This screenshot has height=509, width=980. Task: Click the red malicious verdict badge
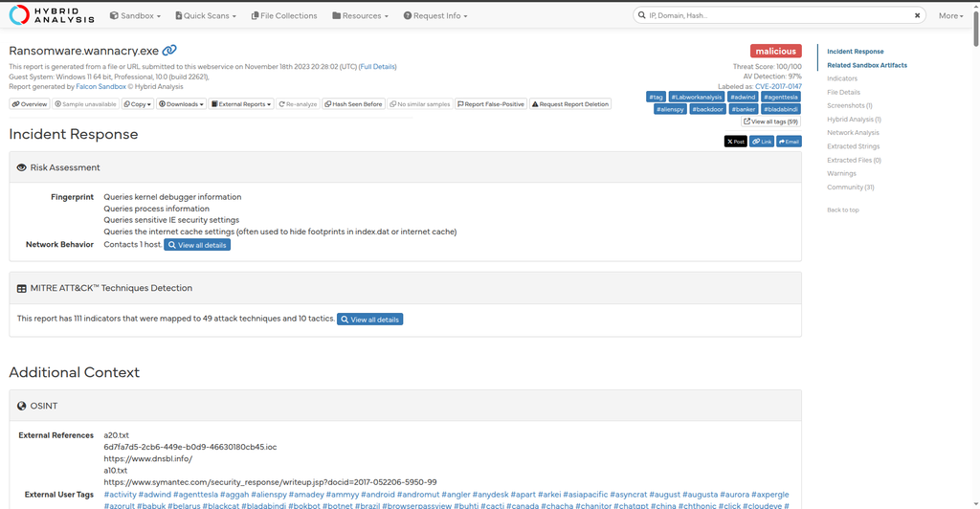tap(775, 52)
